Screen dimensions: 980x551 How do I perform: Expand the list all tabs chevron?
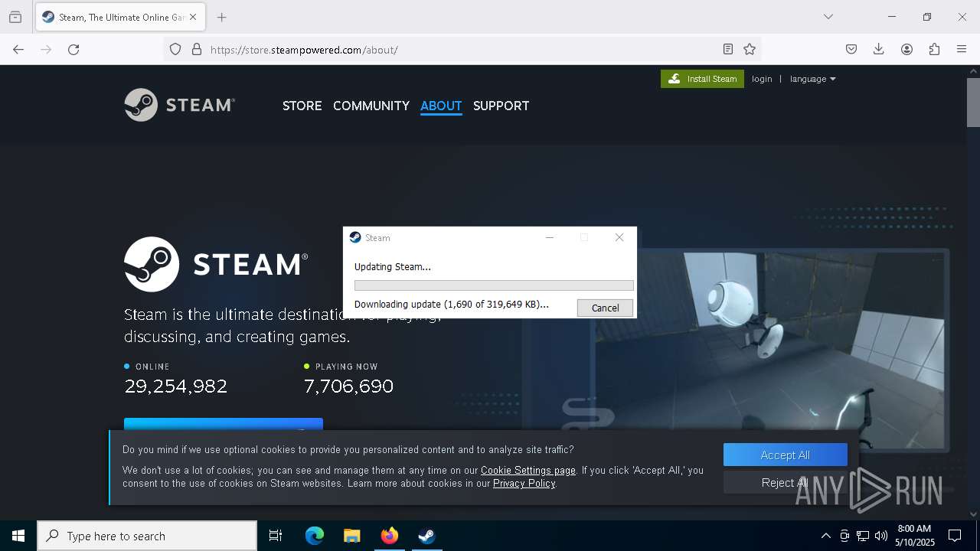[x=828, y=17]
